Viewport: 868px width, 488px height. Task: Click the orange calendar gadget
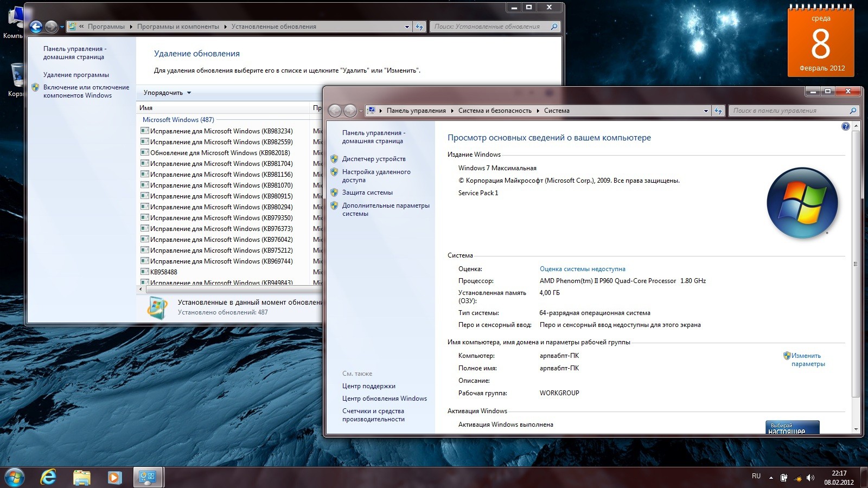point(821,42)
